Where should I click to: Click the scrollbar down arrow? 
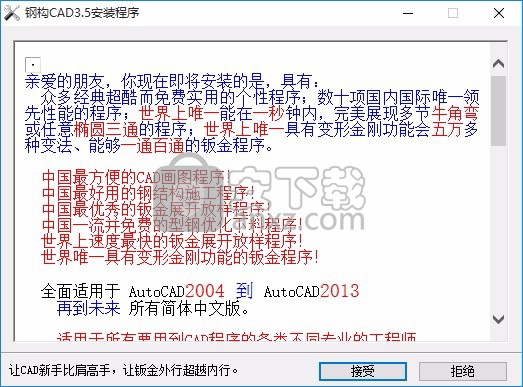498,319
